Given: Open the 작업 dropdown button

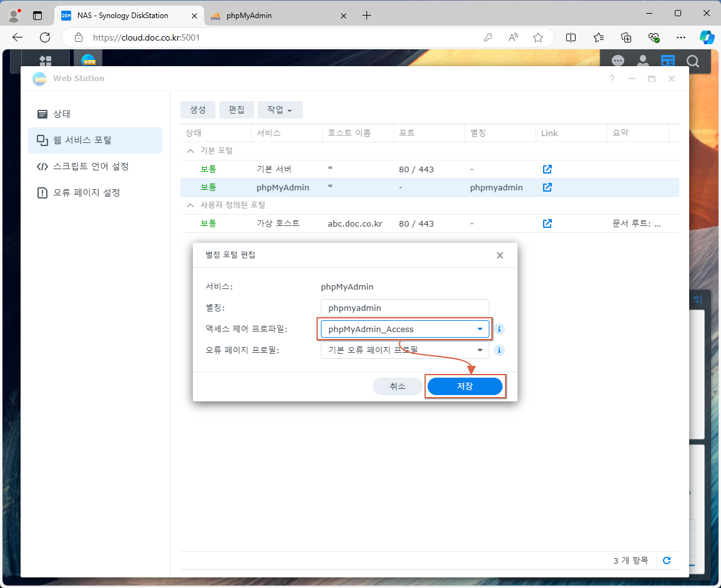Looking at the screenshot, I should 280,110.
